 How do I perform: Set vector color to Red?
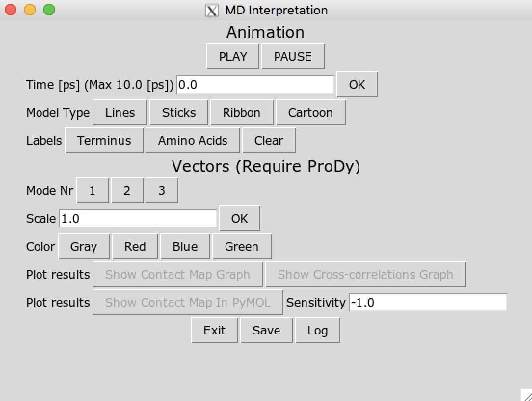pos(135,246)
